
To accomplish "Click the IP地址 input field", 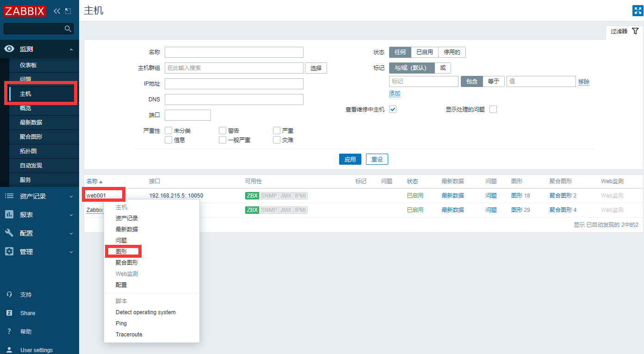I will (x=234, y=84).
